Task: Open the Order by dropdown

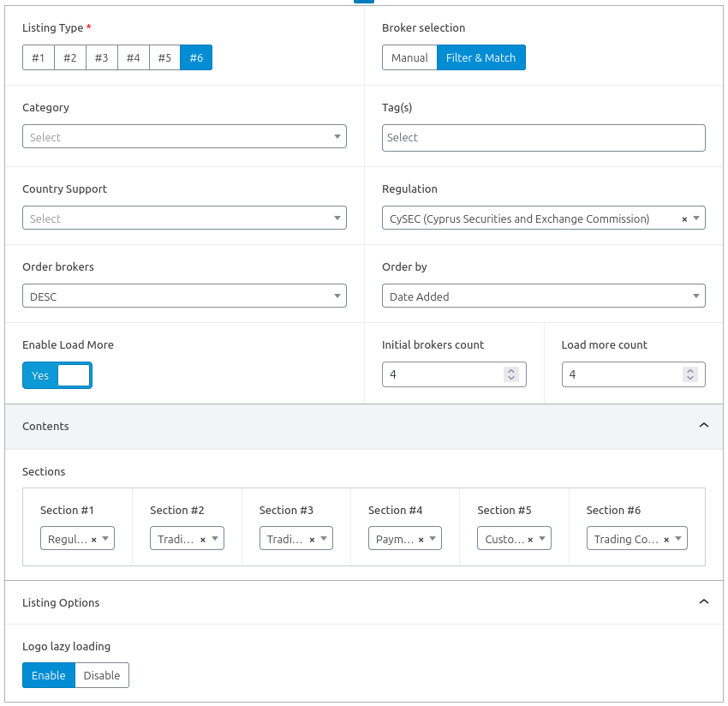Action: coord(543,296)
